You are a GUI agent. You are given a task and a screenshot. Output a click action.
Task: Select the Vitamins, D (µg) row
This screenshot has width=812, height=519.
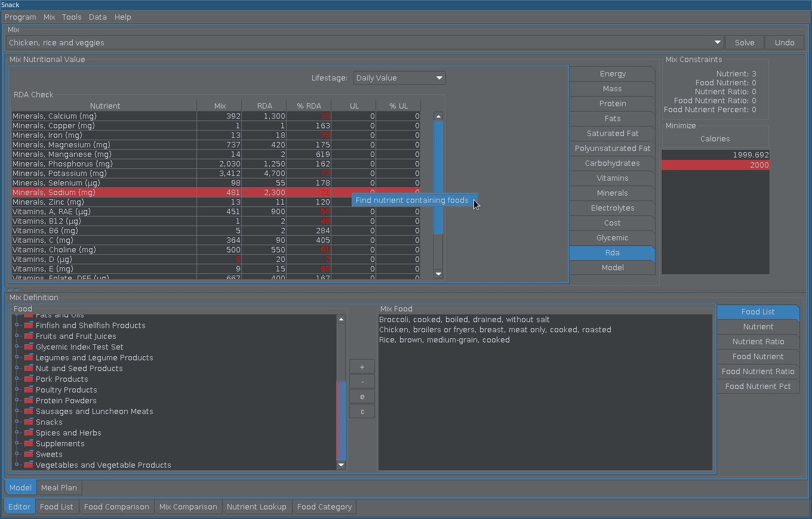point(216,259)
